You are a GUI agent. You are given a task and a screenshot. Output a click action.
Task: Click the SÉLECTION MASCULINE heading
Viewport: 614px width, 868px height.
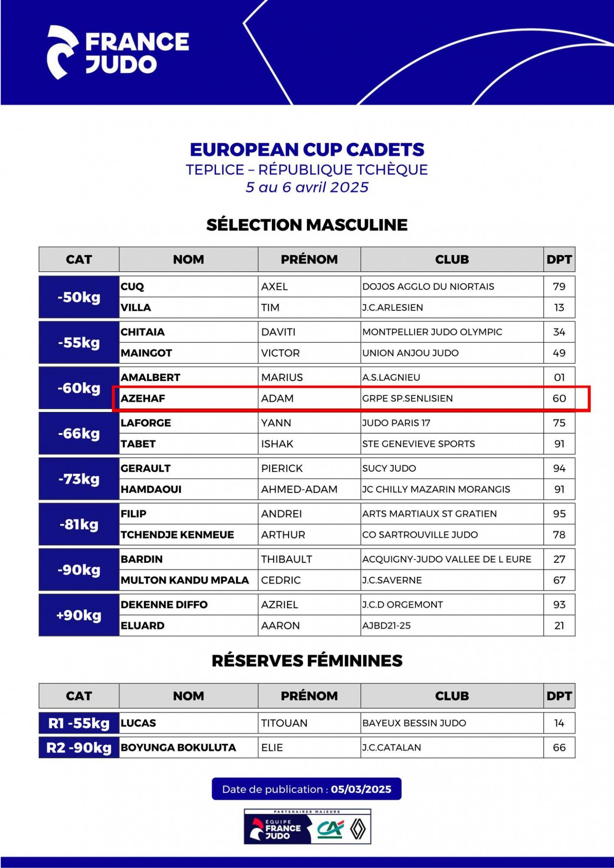pyautogui.click(x=307, y=225)
